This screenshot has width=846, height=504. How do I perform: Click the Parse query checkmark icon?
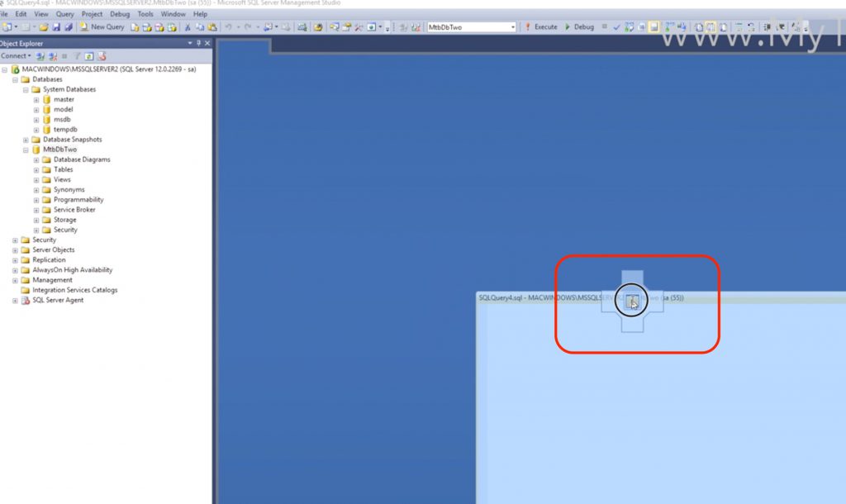pos(615,26)
